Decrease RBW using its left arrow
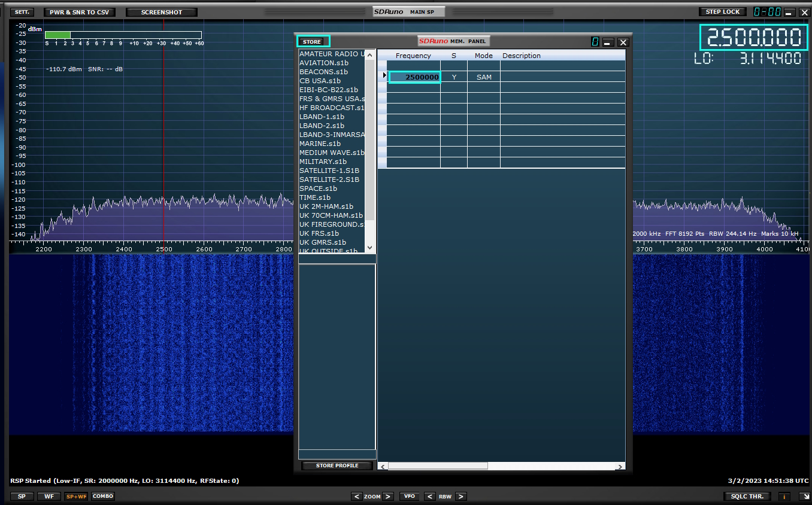Viewport: 812px width, 505px height. pos(429,496)
